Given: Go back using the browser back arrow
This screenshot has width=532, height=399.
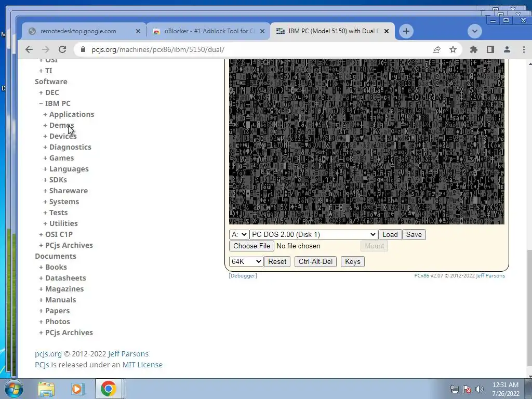Looking at the screenshot, I should tap(29, 49).
